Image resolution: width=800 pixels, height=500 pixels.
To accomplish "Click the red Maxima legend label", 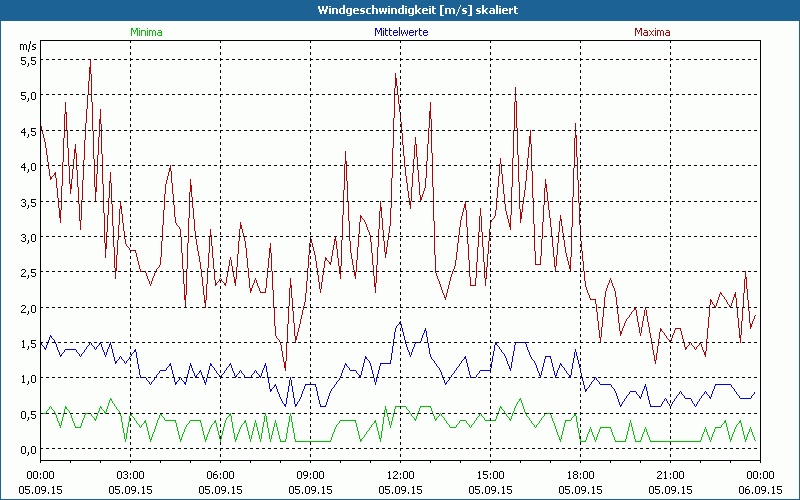I will point(652,32).
